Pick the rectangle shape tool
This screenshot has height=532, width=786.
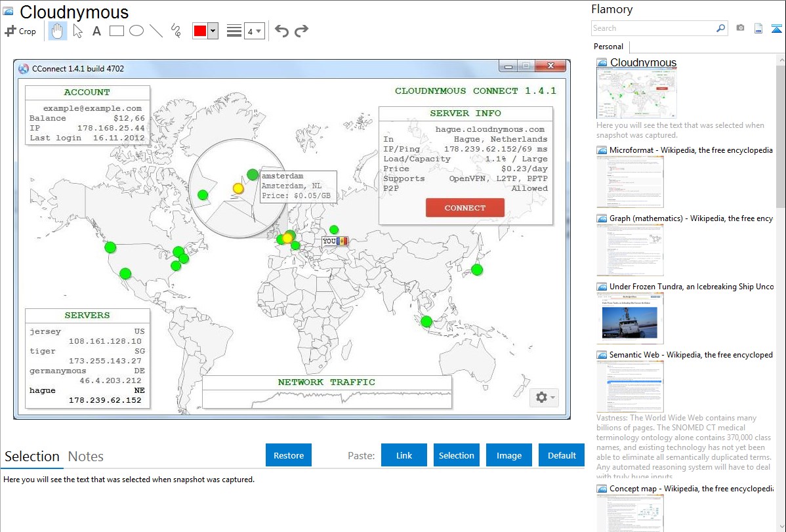pos(116,31)
